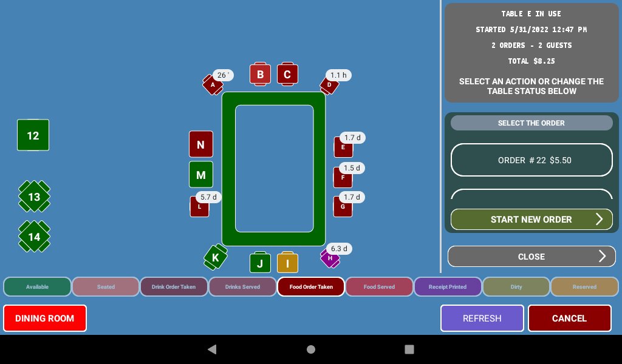Select the purple seat H
The image size is (622, 364).
[330, 258]
